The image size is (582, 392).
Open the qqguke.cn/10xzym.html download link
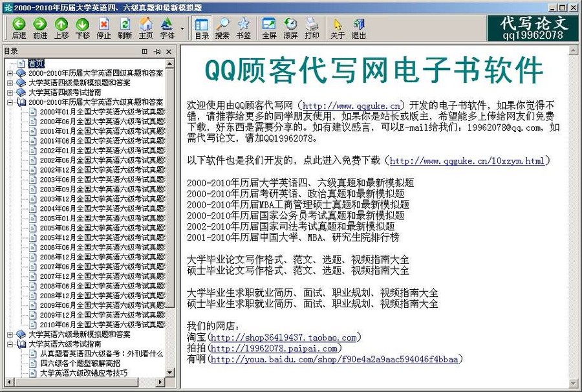(467, 160)
